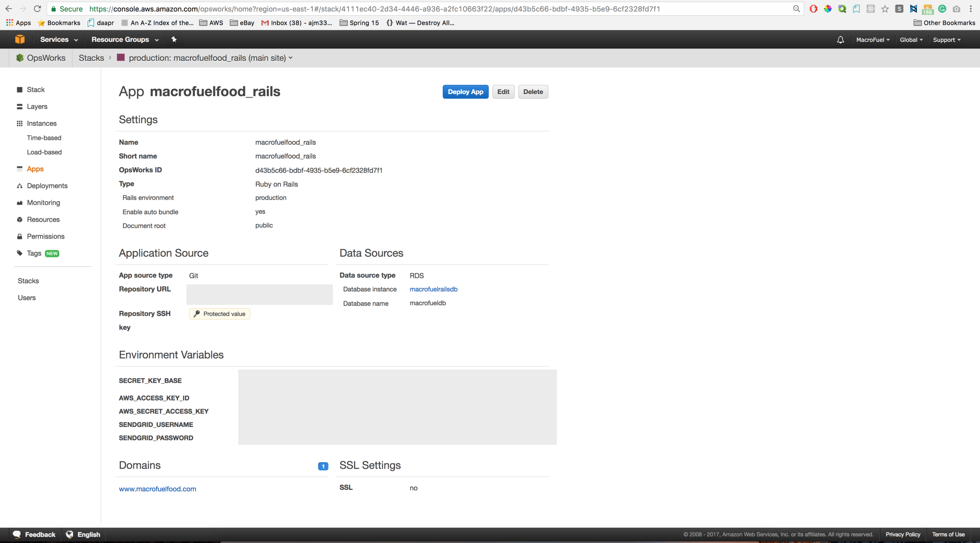Click the Deployments sidebar icon
980x543 pixels.
[x=20, y=186]
